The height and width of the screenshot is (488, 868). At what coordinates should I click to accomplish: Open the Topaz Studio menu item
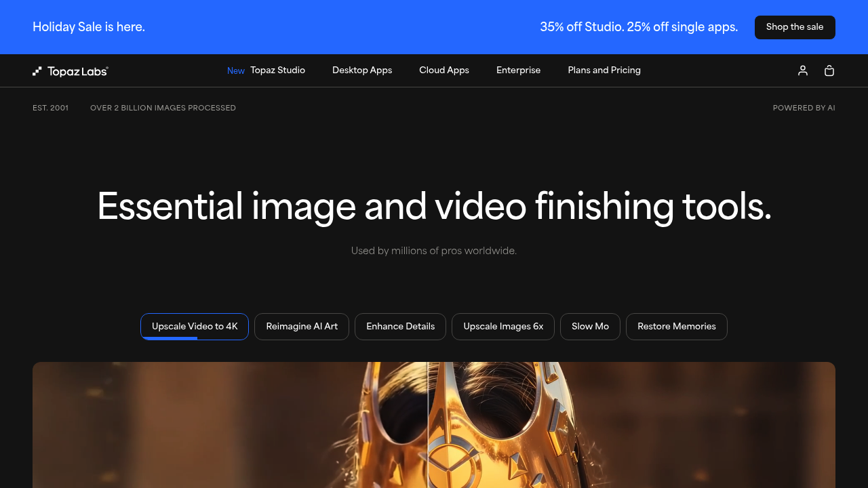pyautogui.click(x=277, y=70)
